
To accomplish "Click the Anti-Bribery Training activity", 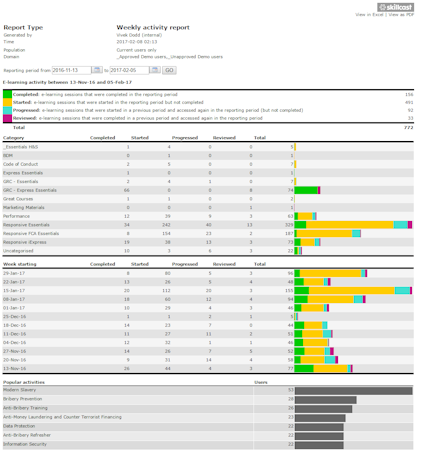I will [x=25, y=408].
